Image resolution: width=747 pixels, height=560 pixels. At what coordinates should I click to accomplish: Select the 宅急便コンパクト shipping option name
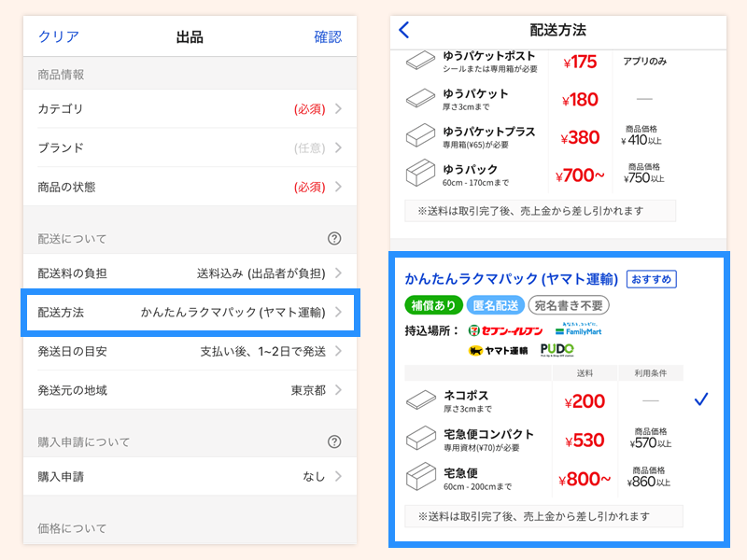point(488,434)
